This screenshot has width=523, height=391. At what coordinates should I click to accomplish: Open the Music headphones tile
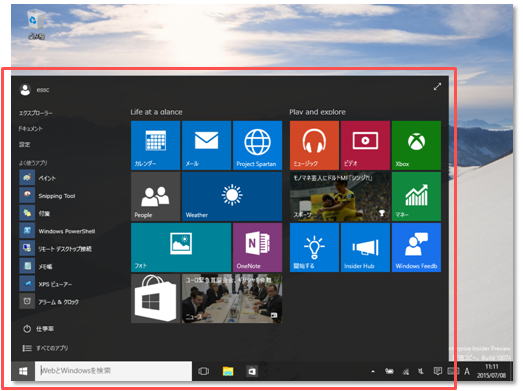coord(314,145)
